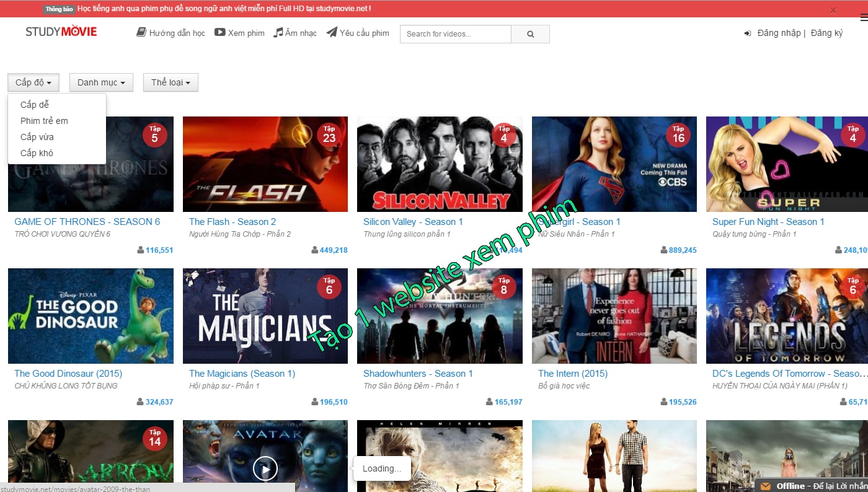
Task: Click the STUDYMOVIE logo
Action: tap(61, 30)
